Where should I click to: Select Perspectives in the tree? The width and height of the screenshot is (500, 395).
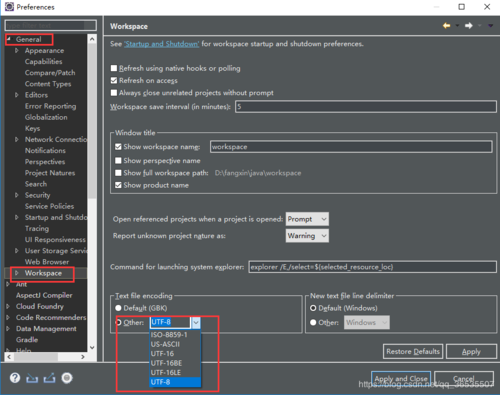(45, 162)
